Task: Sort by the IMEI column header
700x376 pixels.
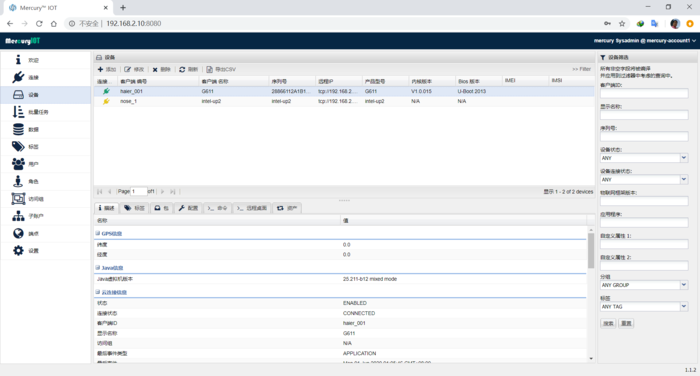Action: click(x=525, y=81)
